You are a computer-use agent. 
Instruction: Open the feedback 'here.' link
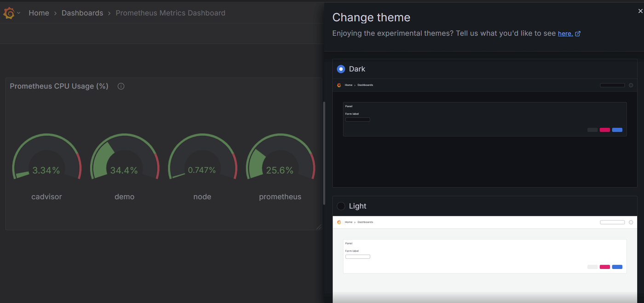click(565, 33)
